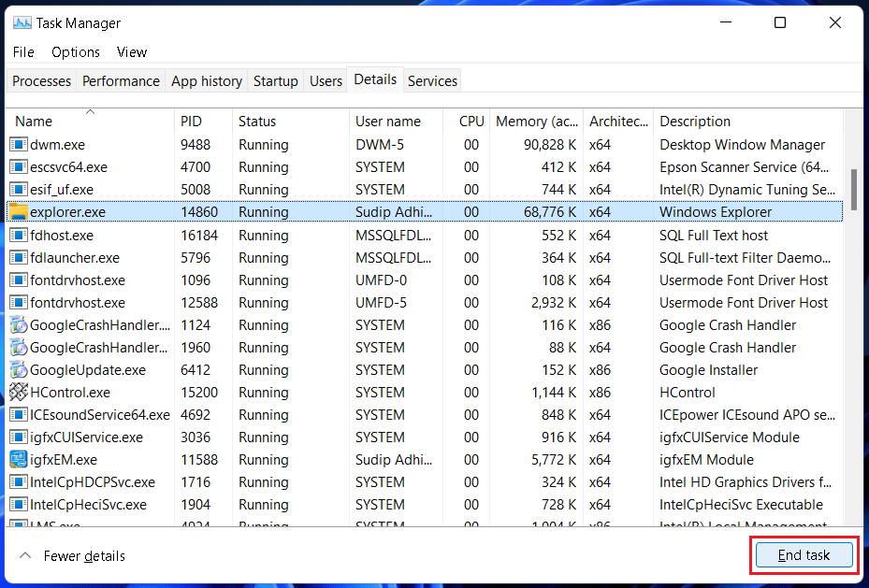869x588 pixels.
Task: Click PID value 15200
Action: [199, 393]
